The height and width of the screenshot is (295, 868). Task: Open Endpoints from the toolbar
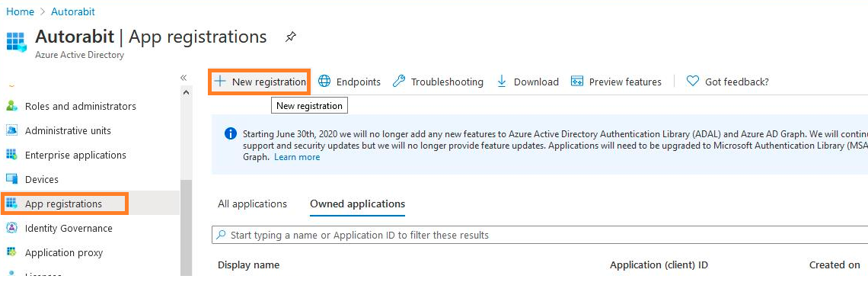point(358,82)
